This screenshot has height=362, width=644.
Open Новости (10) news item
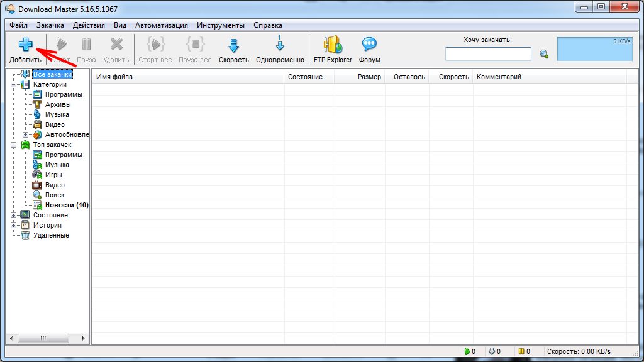(x=67, y=205)
